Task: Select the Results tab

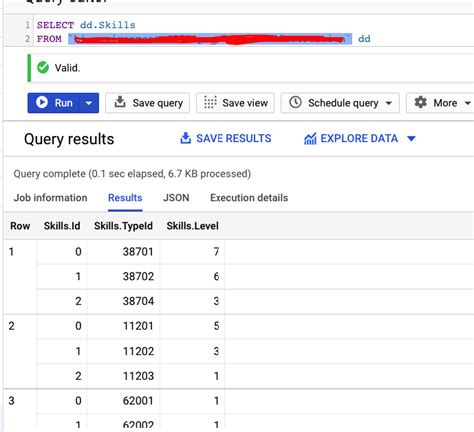Action: [x=125, y=198]
